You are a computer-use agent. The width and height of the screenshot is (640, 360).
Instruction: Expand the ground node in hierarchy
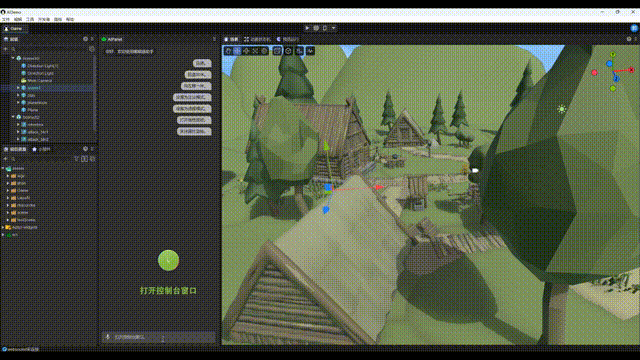coord(18,88)
